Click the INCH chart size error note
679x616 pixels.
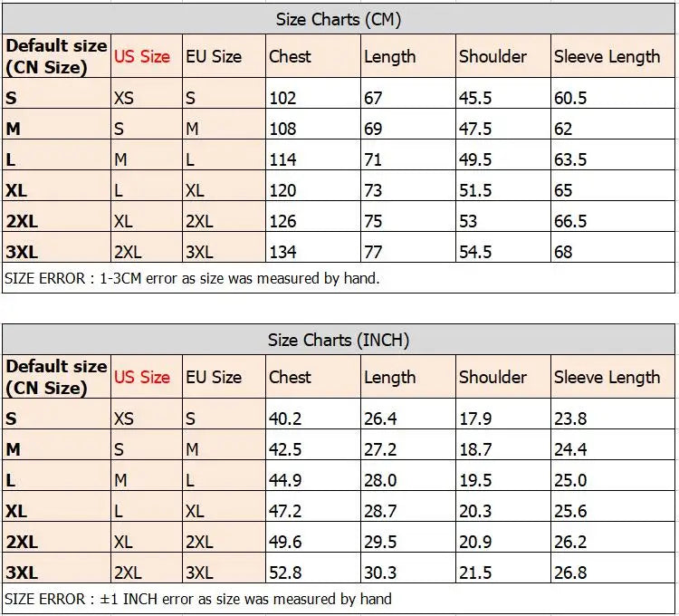click(198, 598)
